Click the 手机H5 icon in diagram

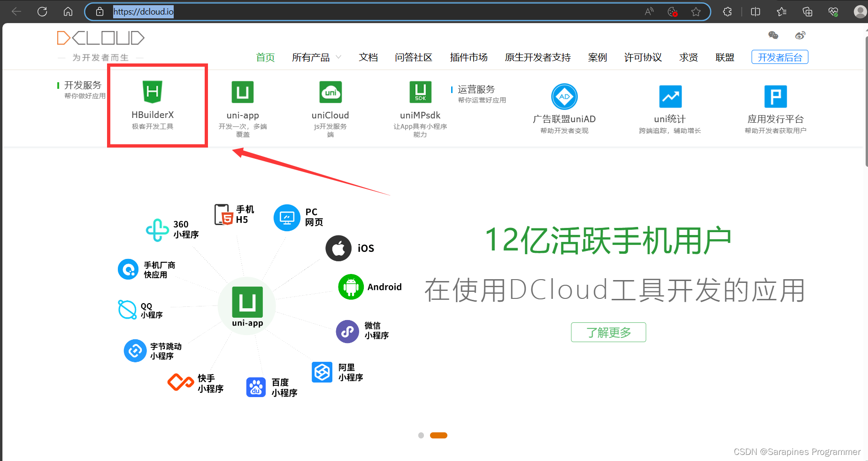pos(223,214)
